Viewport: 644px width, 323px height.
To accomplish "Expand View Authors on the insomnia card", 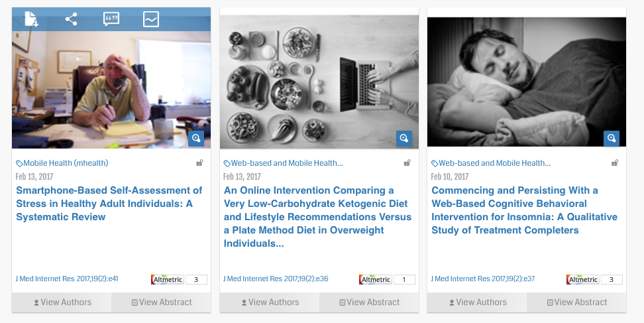I will [x=477, y=302].
